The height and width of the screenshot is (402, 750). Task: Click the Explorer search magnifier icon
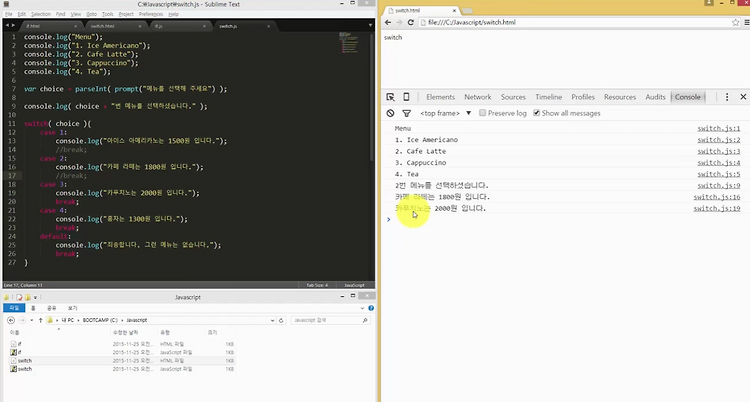pos(365,320)
